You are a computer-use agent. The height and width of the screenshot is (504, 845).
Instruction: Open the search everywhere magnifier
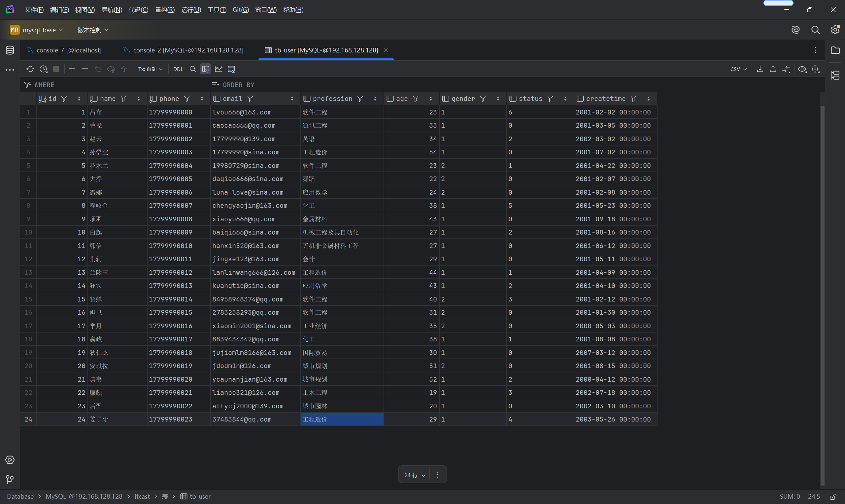pyautogui.click(x=815, y=30)
